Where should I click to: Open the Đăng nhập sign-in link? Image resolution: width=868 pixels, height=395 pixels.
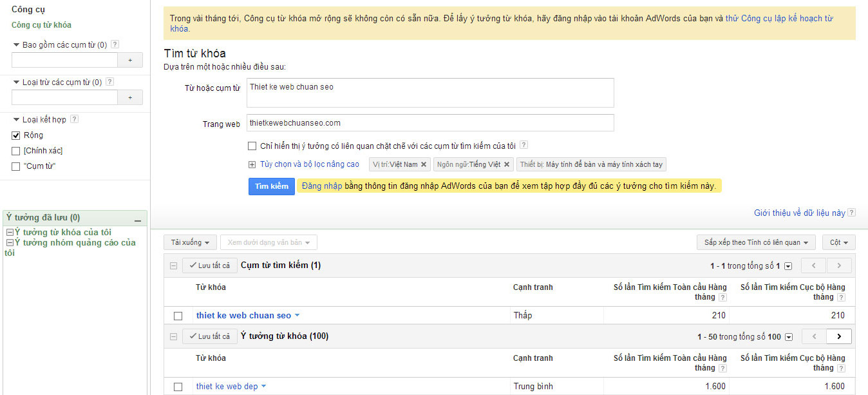322,186
